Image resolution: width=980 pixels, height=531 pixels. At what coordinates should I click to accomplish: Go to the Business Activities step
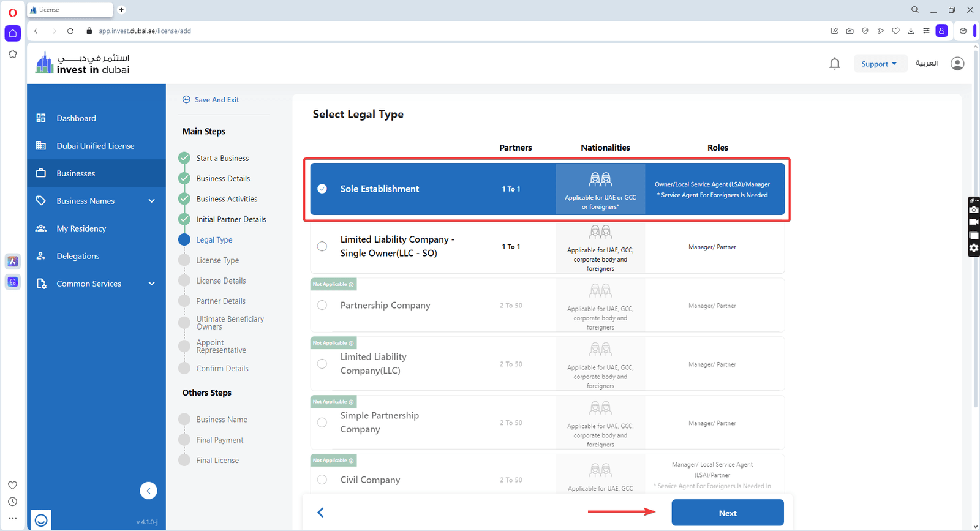(x=227, y=199)
